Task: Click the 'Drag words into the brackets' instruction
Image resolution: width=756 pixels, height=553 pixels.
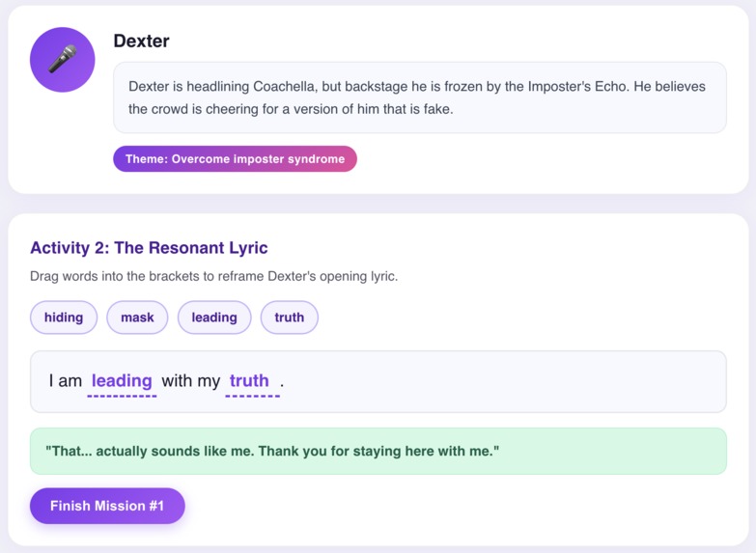Action: pos(214,276)
